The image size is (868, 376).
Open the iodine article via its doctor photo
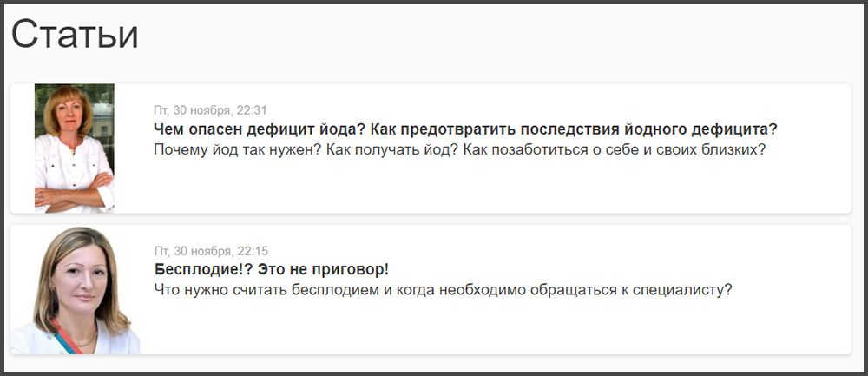[74, 148]
